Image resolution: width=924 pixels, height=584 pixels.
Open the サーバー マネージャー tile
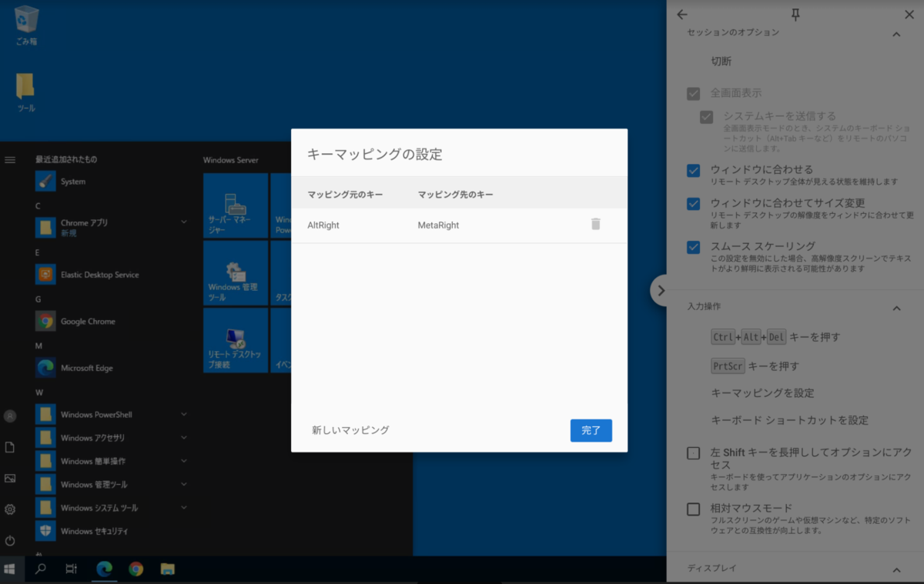pos(234,205)
